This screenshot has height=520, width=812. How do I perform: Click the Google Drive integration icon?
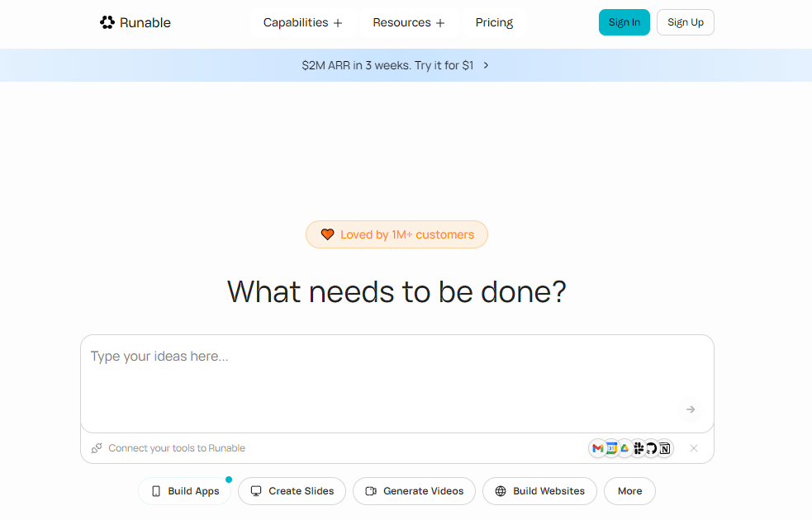point(624,448)
